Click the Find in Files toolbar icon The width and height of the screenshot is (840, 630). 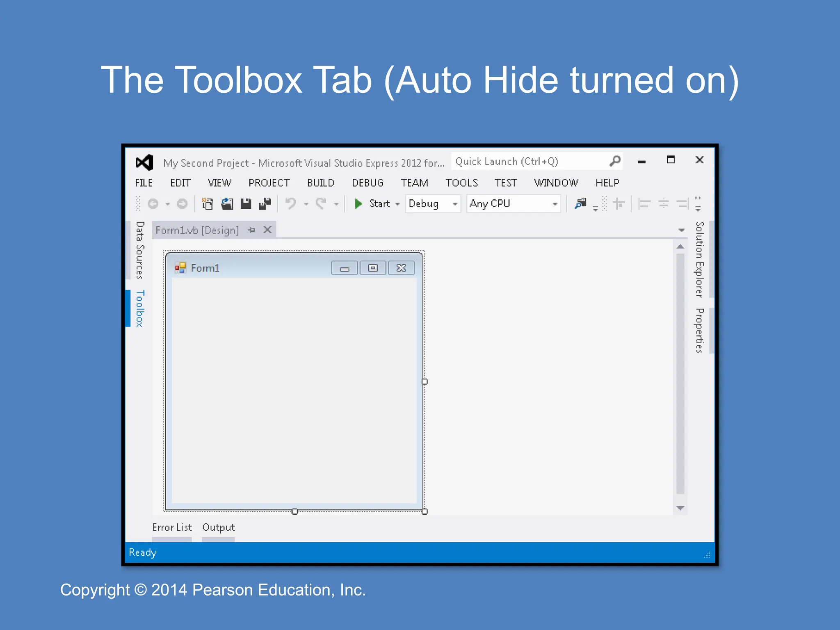point(580,203)
